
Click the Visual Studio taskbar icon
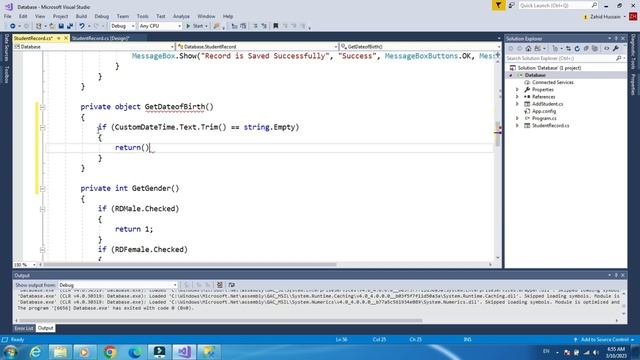184,352
